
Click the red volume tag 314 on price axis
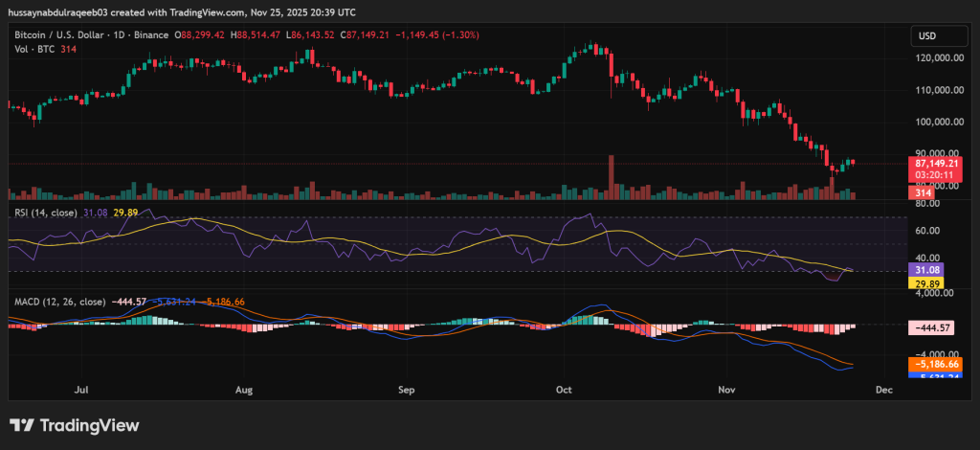click(x=924, y=193)
